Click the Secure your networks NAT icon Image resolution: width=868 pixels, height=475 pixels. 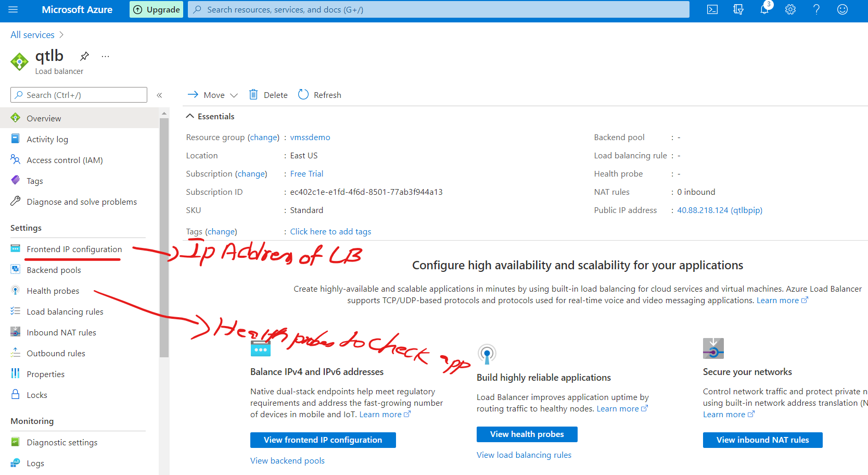(x=713, y=348)
